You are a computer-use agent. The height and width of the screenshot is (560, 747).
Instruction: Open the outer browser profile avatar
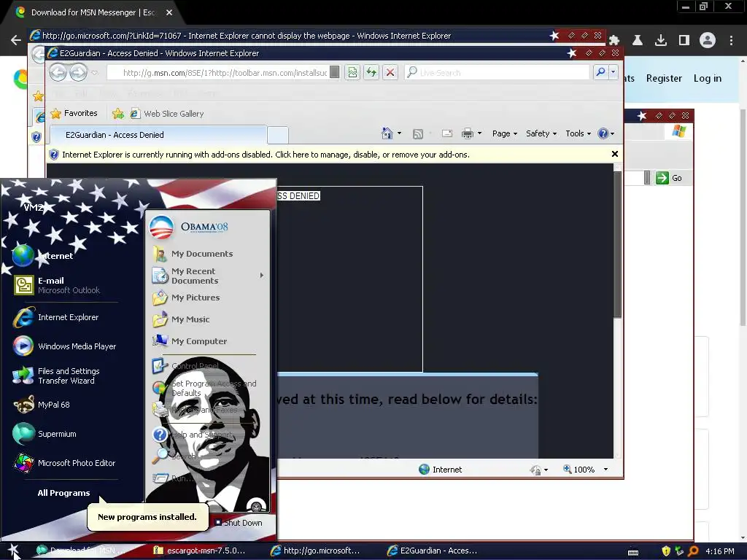(708, 40)
